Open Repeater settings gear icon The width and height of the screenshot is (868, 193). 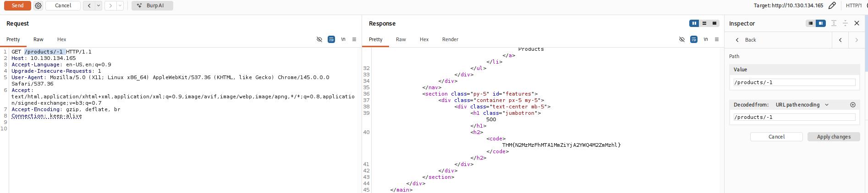[38, 6]
